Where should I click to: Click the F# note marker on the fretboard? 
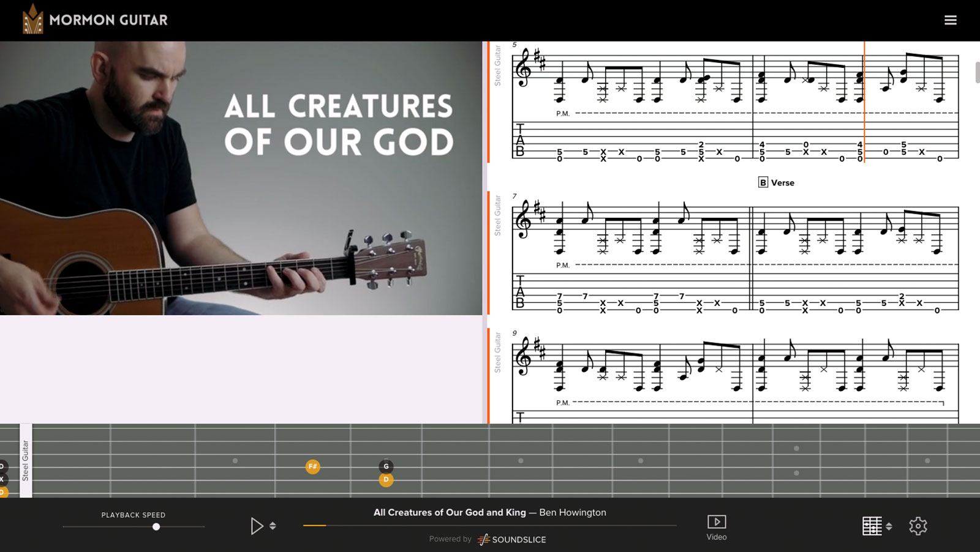tap(312, 466)
